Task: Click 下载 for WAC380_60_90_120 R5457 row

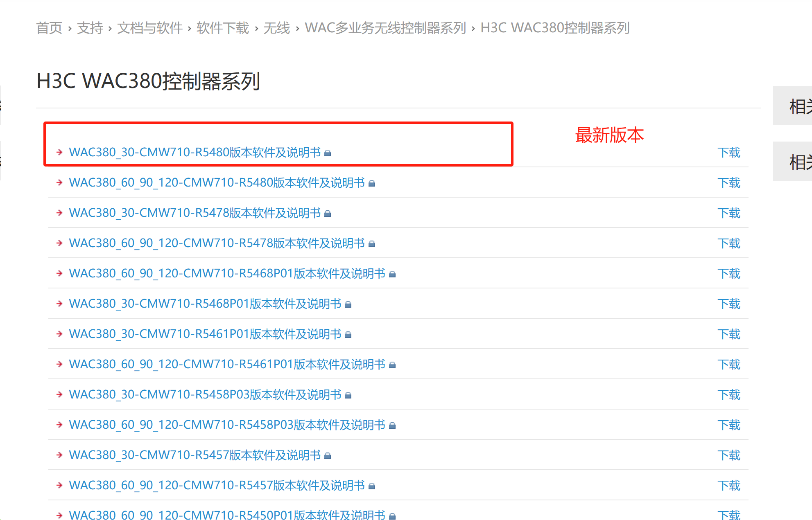Action: click(729, 486)
